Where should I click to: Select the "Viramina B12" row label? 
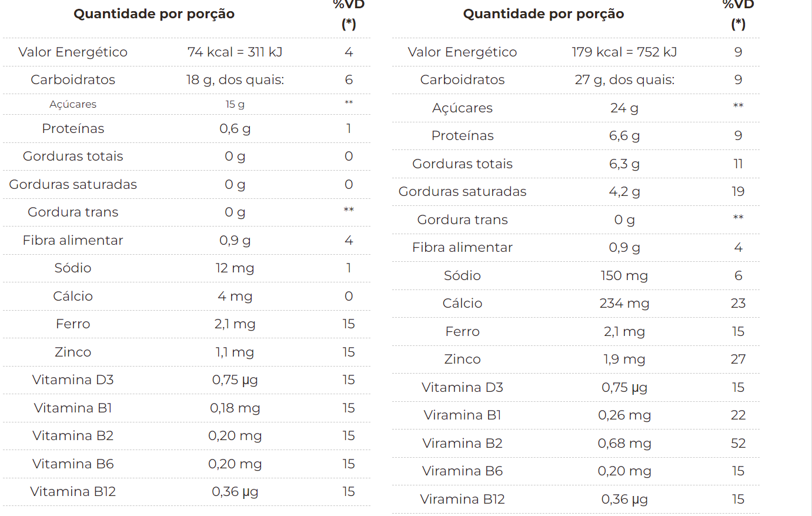coord(462,499)
